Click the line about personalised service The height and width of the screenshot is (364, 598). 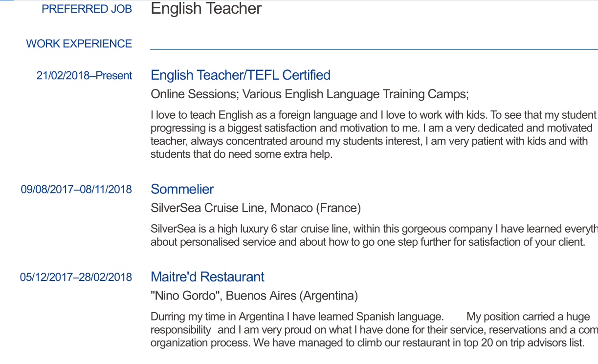tap(368, 242)
